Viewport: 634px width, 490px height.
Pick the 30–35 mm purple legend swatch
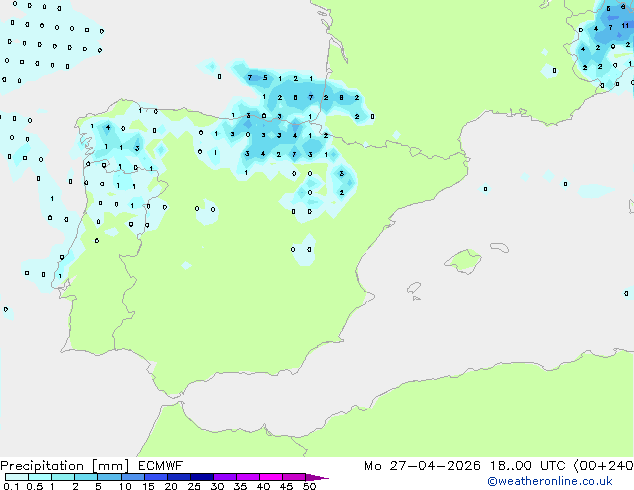[225, 477]
